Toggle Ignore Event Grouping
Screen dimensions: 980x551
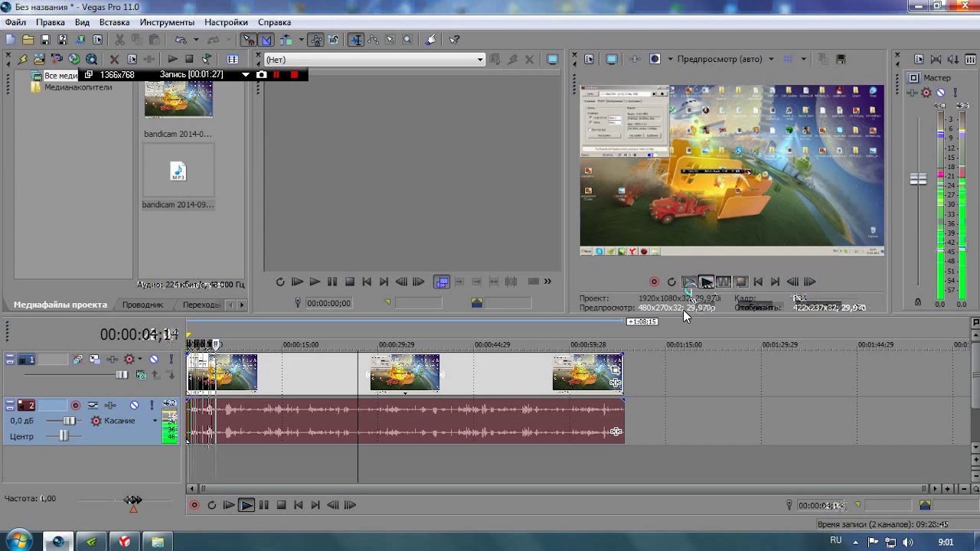[x=334, y=40]
